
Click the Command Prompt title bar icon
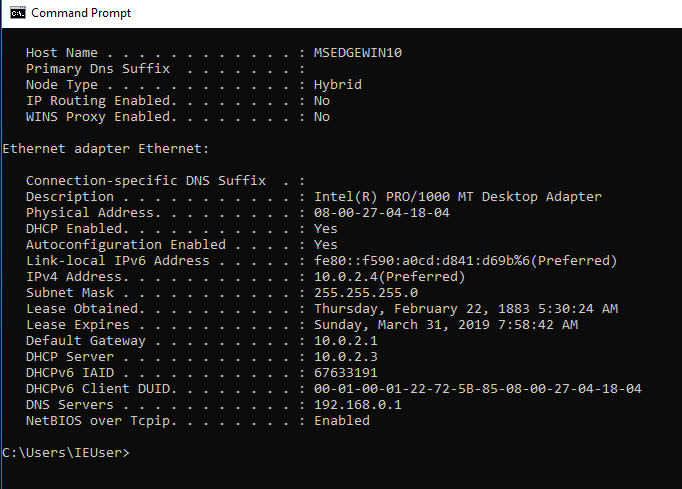[x=18, y=13]
